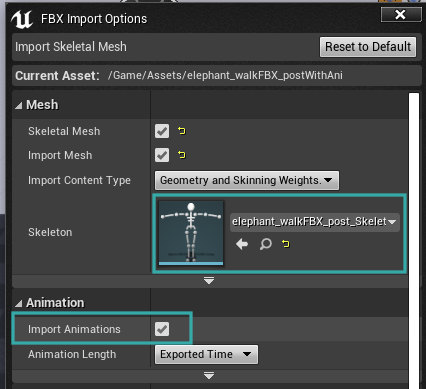The image size is (426, 389).
Task: Click the Import Content Type label
Action: click(79, 180)
